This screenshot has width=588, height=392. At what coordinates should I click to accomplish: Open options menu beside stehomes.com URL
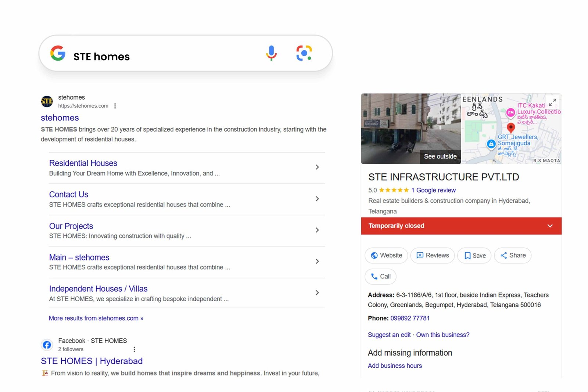pos(115,106)
